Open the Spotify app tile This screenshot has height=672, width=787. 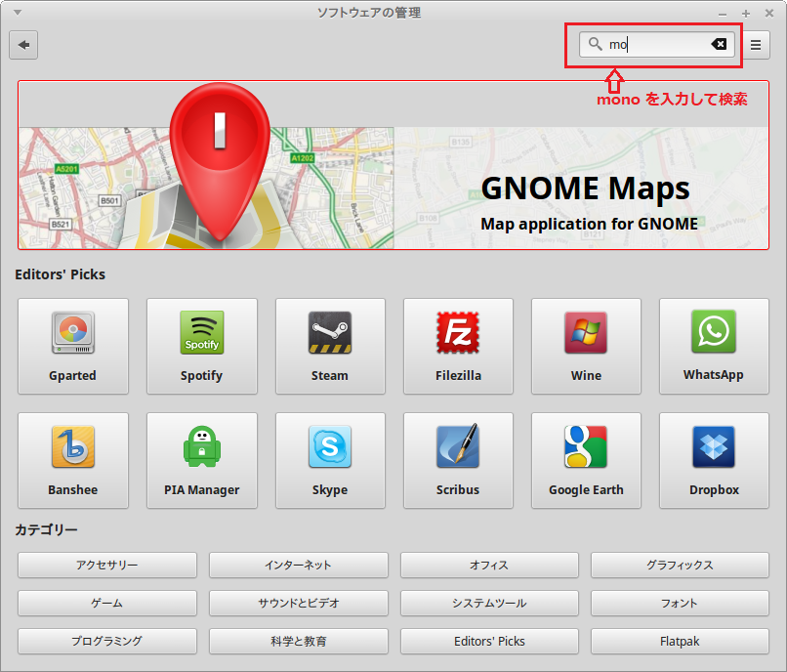(202, 346)
